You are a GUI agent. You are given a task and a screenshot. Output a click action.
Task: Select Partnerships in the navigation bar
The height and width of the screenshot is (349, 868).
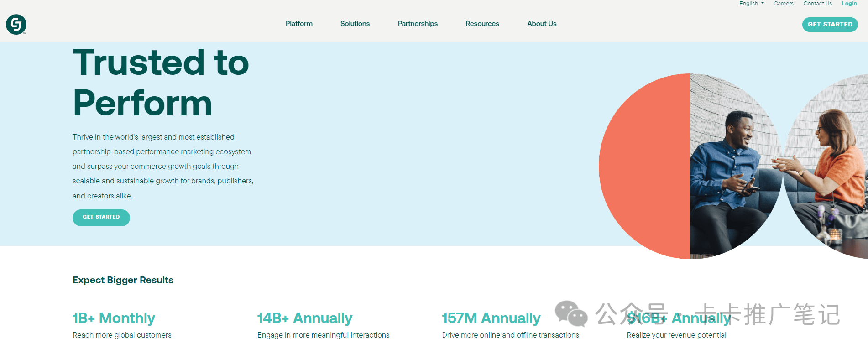coord(417,24)
